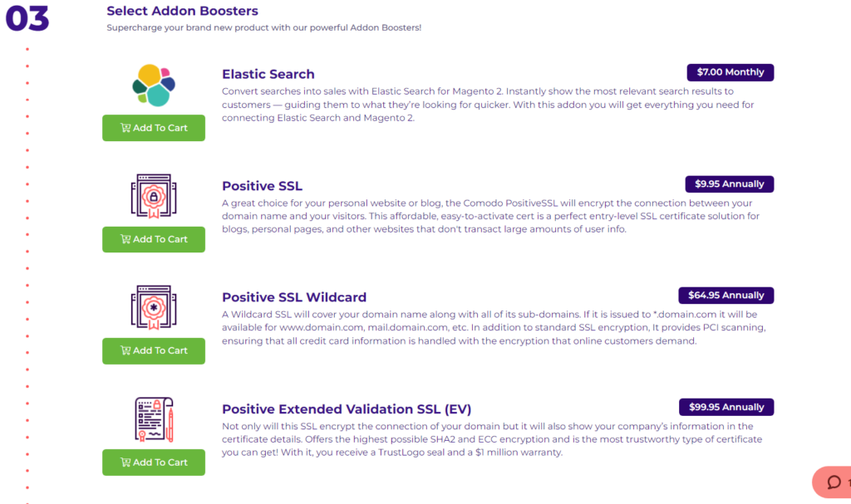Image resolution: width=851 pixels, height=504 pixels.
Task: Select the Positive SSL Wildcard heading
Action: point(293,296)
